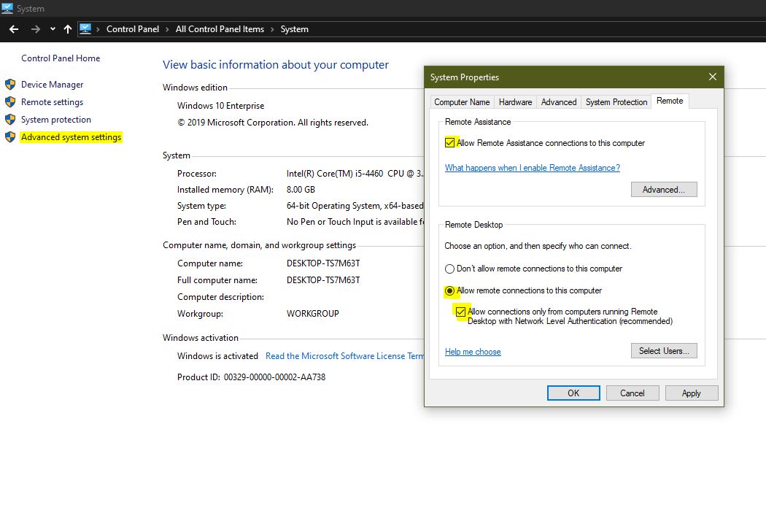The image size is (766, 532).
Task: Open the Help me choose link
Action: click(473, 352)
